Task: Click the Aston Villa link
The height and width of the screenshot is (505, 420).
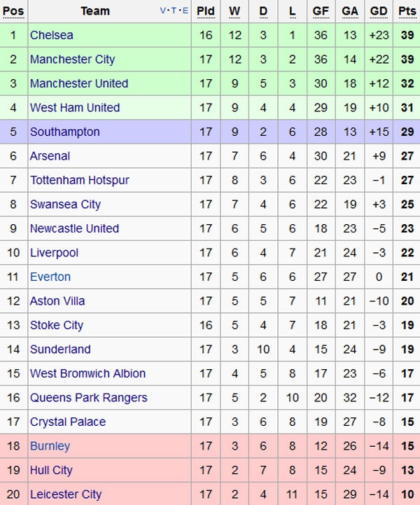Action: 57,301
